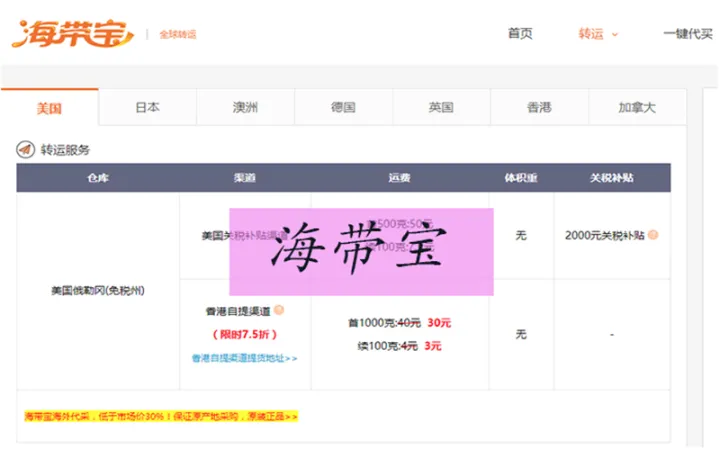Click the 转运服务 section heading
720x450 pixels.
coord(65,150)
